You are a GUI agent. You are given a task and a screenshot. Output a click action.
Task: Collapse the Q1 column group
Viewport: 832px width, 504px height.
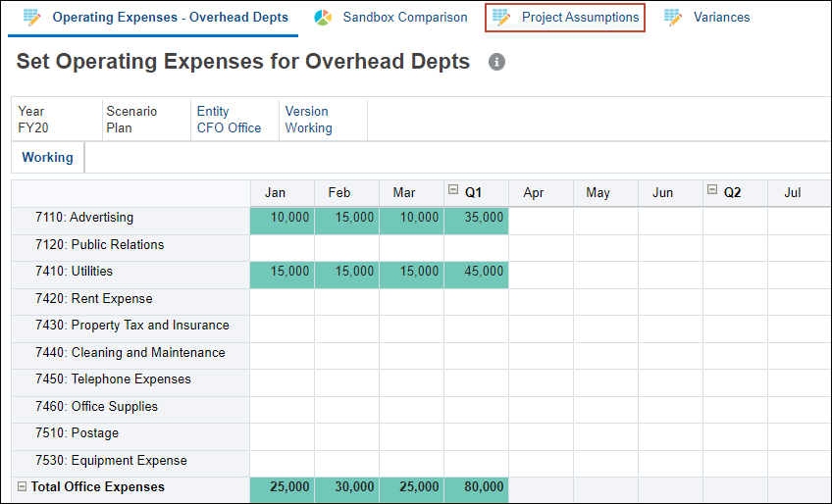pos(453,191)
